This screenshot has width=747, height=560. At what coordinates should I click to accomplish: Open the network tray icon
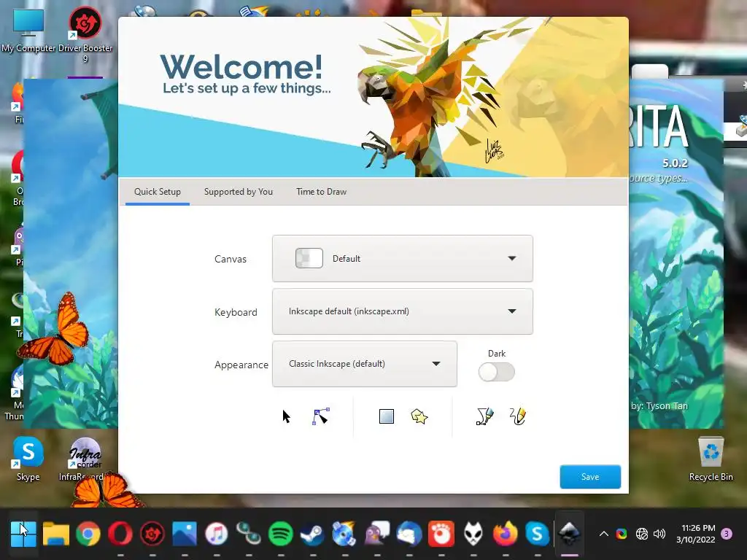tap(642, 534)
